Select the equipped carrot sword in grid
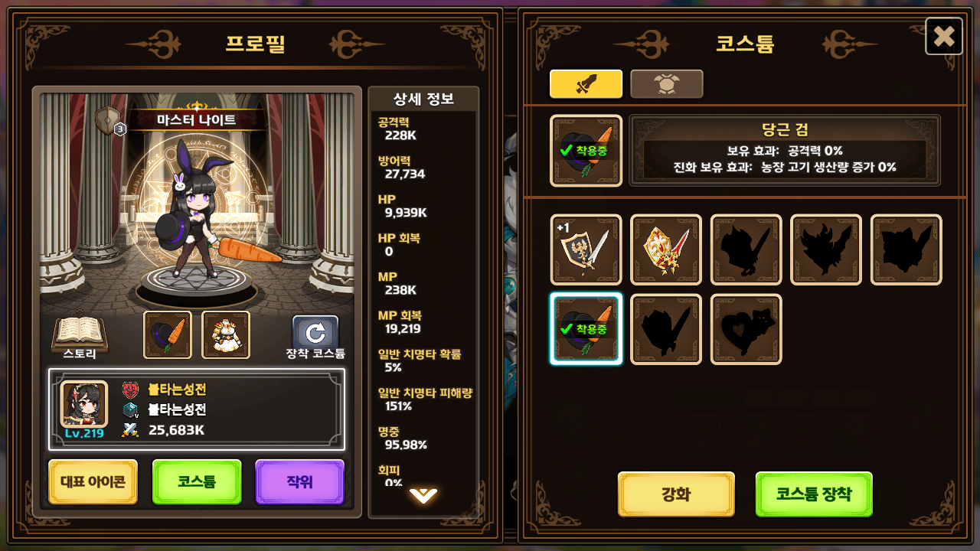This screenshot has height=551, width=980. [x=586, y=329]
